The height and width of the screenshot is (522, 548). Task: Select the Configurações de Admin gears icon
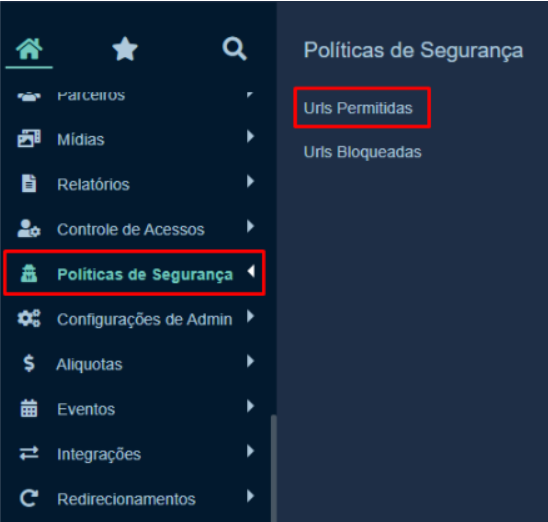29,319
